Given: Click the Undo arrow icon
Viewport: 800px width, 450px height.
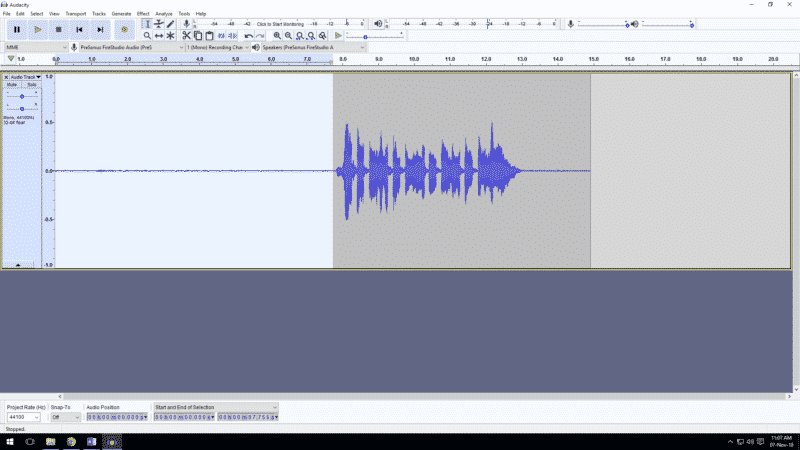Looking at the screenshot, I should (x=249, y=35).
